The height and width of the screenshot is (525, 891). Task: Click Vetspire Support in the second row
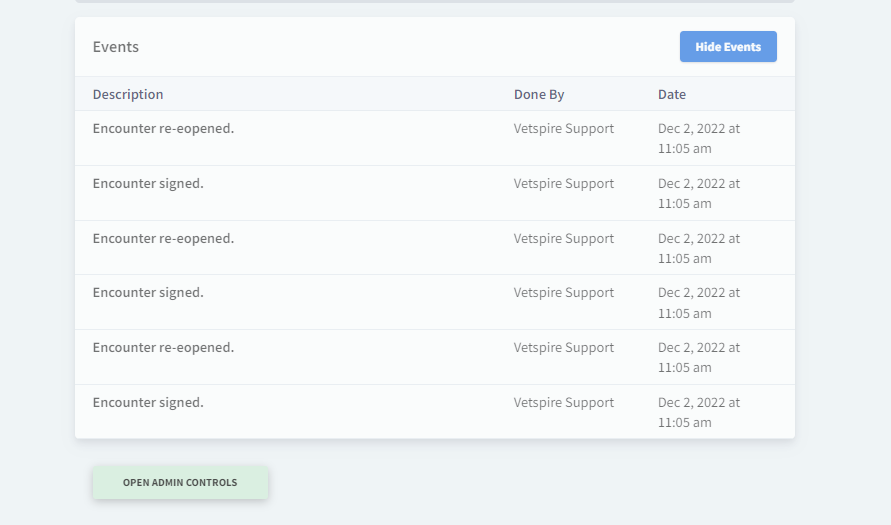click(564, 184)
